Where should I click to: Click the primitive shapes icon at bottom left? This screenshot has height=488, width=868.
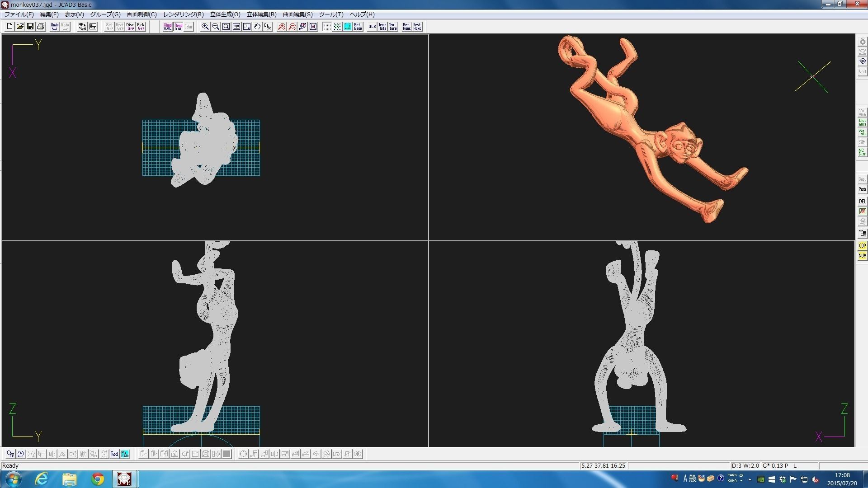coord(10,454)
